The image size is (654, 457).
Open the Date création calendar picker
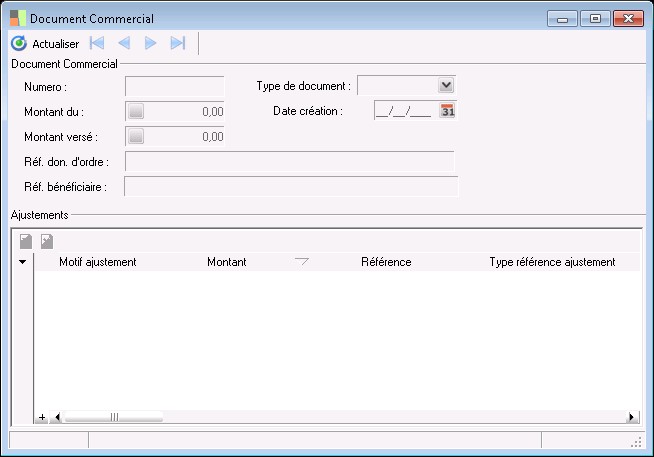[447, 111]
